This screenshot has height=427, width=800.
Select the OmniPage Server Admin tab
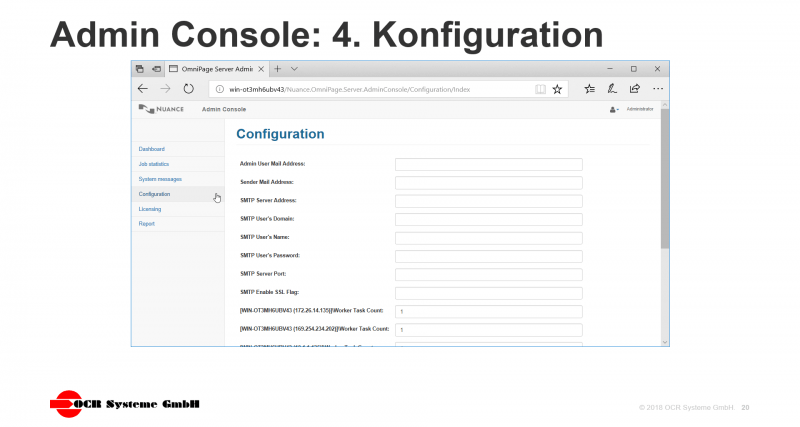216,69
